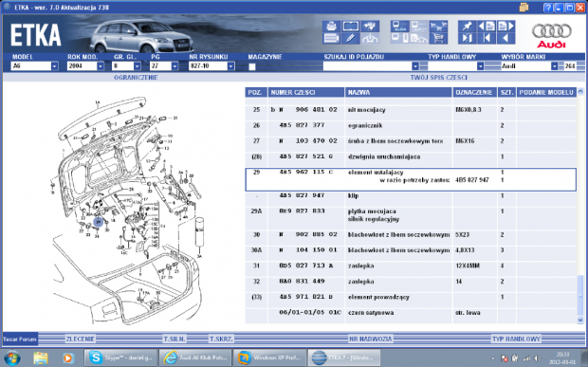Screen dimensions: 588x367
Task: Click the full-screen frame icon
Action: point(351,26)
